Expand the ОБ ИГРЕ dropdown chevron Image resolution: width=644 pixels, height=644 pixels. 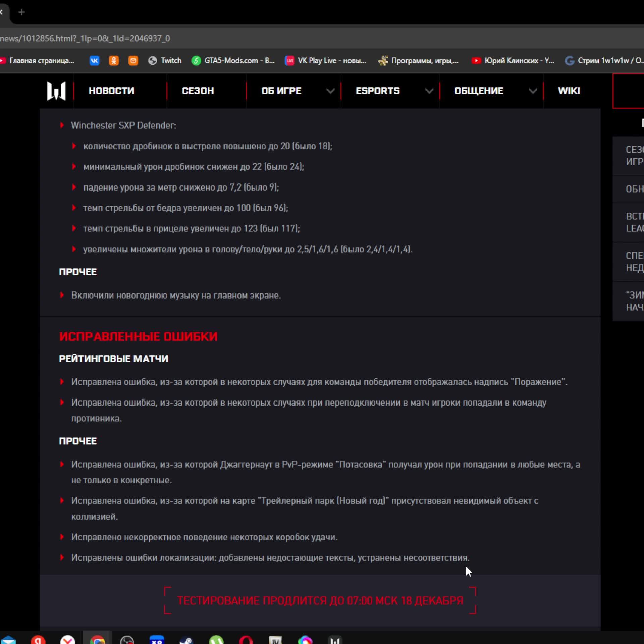pyautogui.click(x=330, y=91)
